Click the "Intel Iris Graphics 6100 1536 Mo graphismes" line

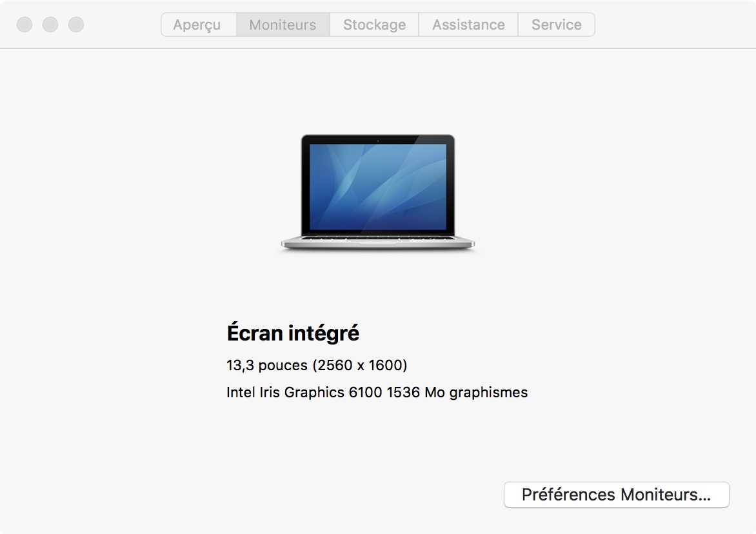377,392
